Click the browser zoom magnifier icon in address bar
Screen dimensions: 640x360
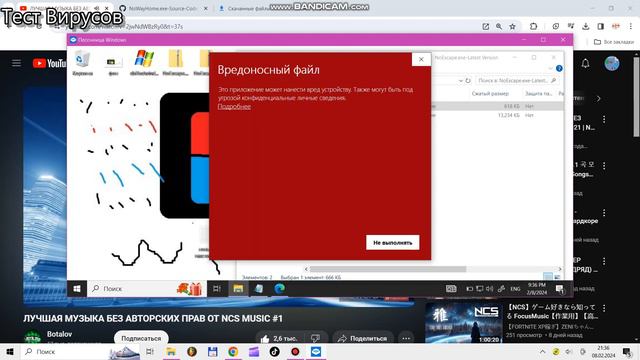(499, 27)
